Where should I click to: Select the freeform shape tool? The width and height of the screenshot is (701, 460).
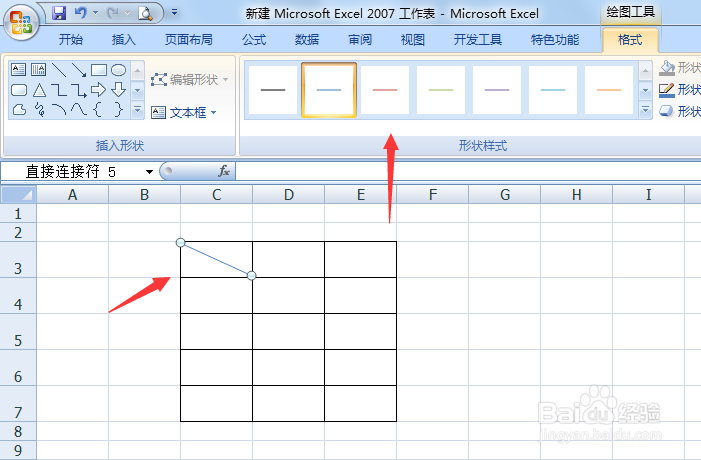click(19, 110)
